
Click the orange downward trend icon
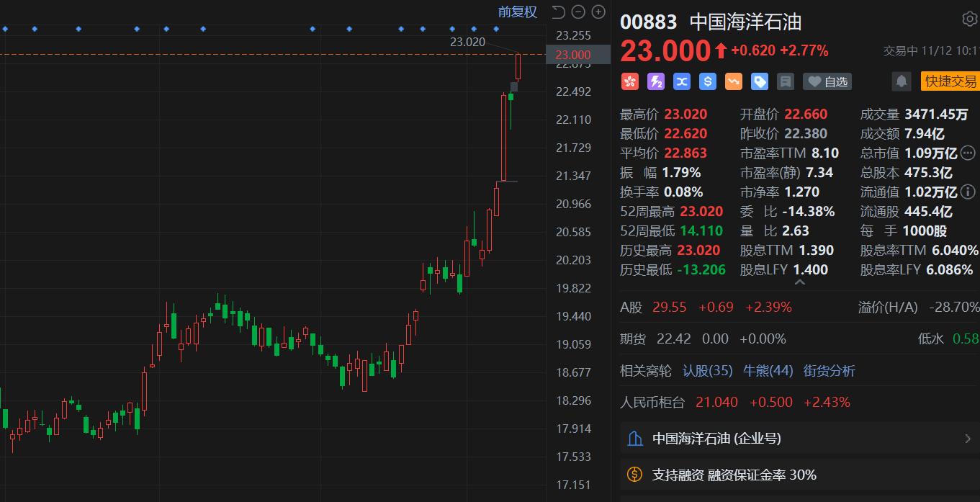click(x=734, y=81)
